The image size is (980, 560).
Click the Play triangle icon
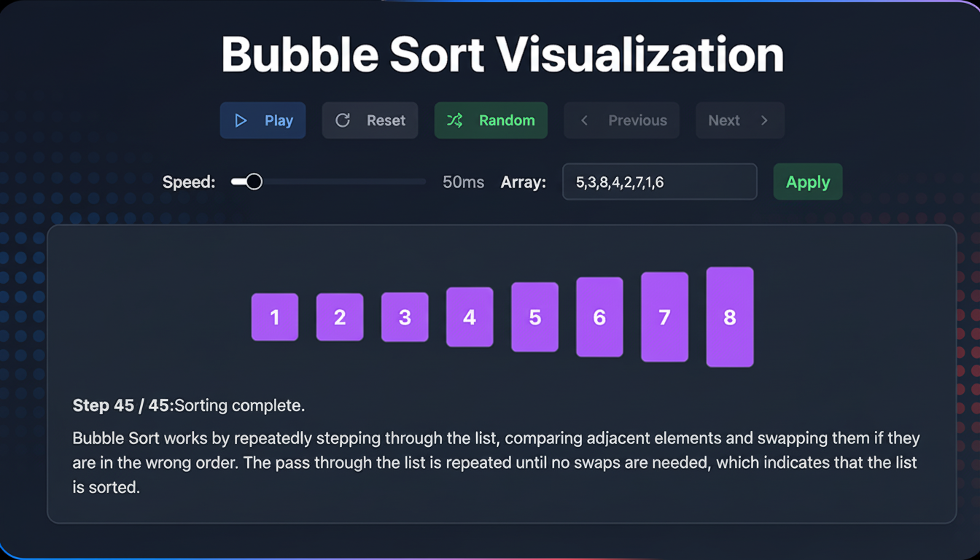tap(242, 120)
